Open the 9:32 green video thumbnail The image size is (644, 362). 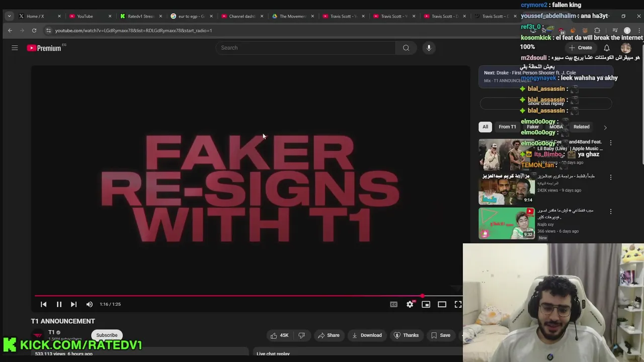[x=507, y=224]
